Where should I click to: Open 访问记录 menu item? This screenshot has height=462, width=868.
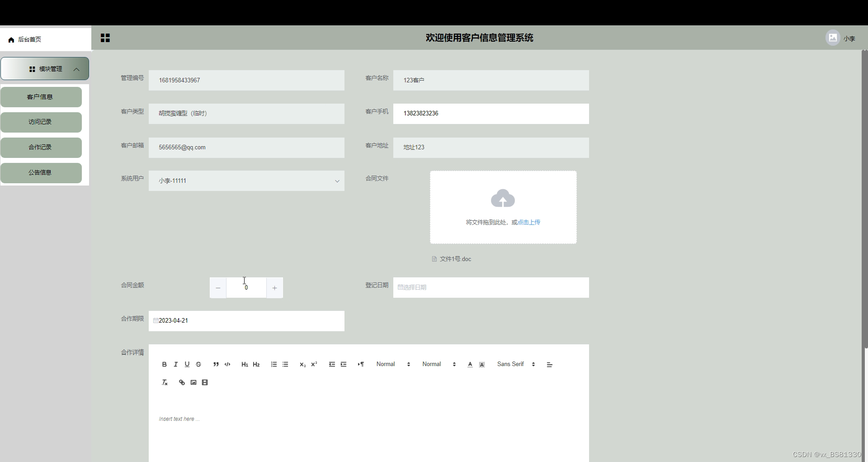tap(41, 122)
